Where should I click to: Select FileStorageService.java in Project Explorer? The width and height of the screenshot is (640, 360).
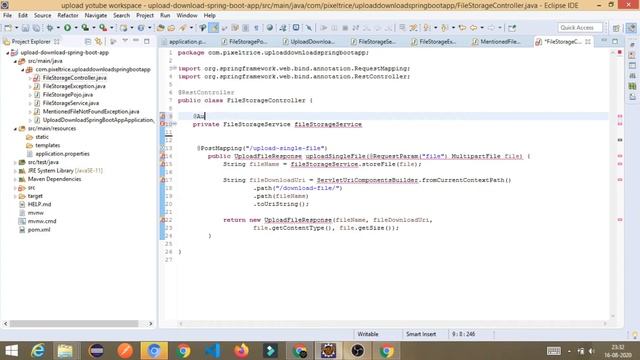coord(71,103)
